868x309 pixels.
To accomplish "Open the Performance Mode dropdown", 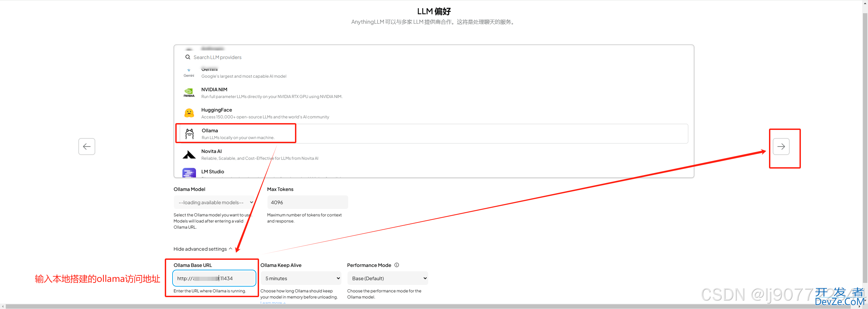I will (388, 278).
